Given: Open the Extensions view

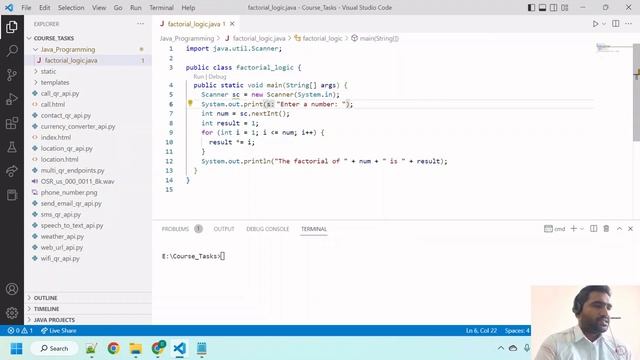Looking at the screenshot, I should pos(12,123).
